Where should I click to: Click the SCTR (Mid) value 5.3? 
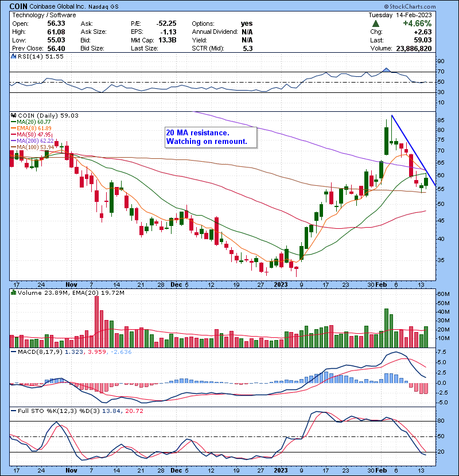(248, 49)
